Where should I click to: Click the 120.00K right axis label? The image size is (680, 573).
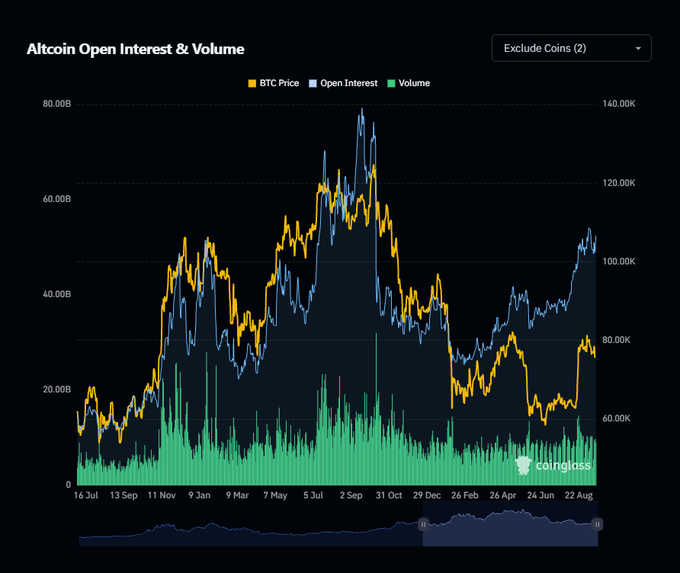[x=619, y=183]
